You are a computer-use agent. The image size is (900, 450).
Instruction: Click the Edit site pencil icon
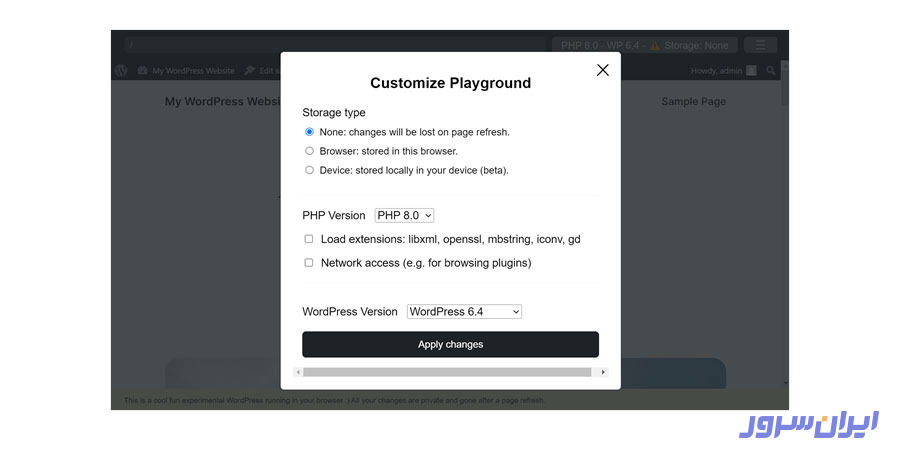pyautogui.click(x=250, y=71)
